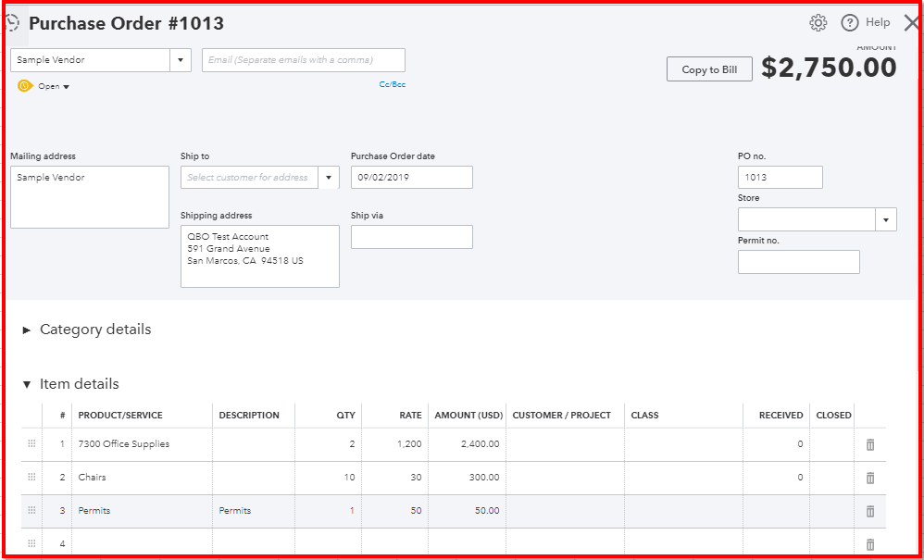924x560 pixels.
Task: Select Permits product cell in row 3
Action: (142, 511)
